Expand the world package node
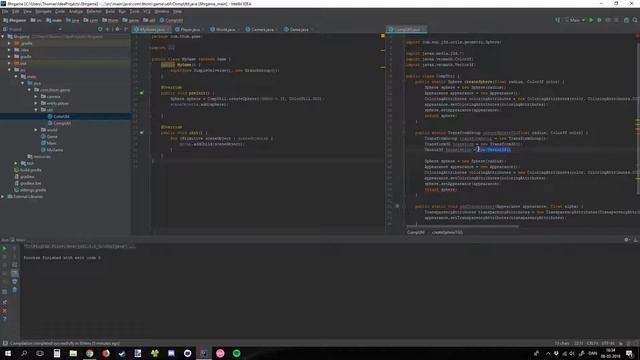The image size is (640, 360). pos(36,130)
